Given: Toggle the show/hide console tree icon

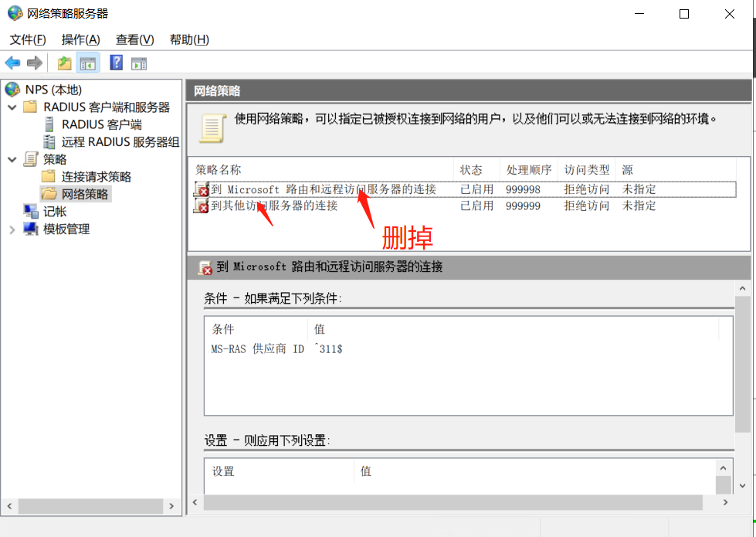Looking at the screenshot, I should [x=88, y=63].
